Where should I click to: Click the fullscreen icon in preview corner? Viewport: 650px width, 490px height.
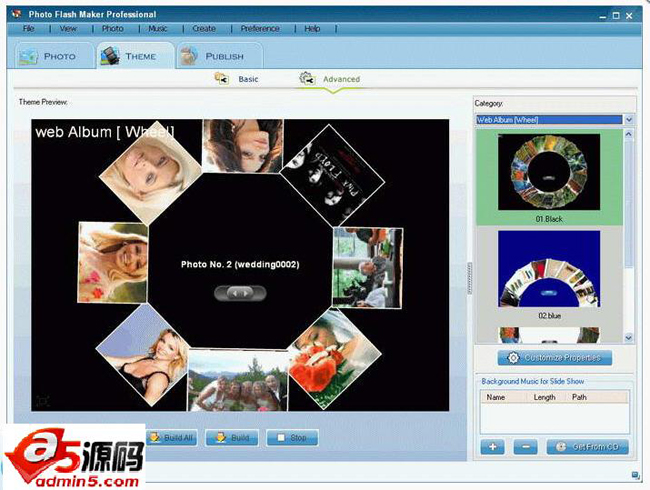tap(43, 401)
